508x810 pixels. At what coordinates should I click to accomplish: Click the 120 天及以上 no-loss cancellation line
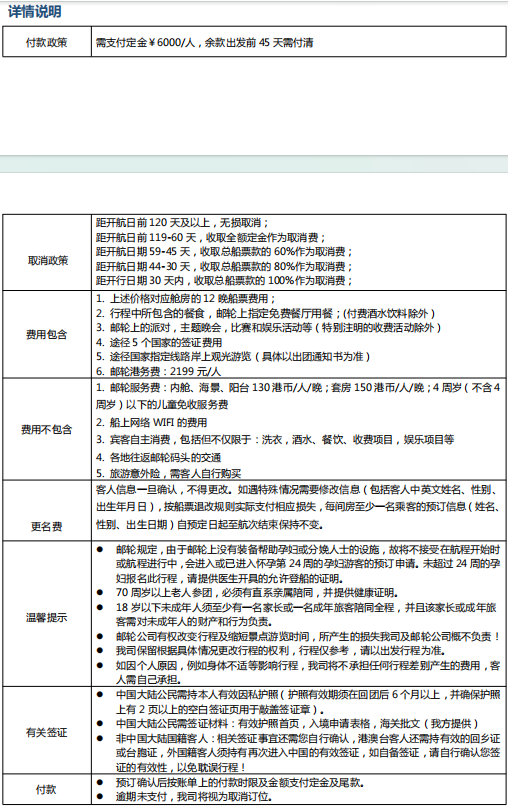pyautogui.click(x=182, y=223)
